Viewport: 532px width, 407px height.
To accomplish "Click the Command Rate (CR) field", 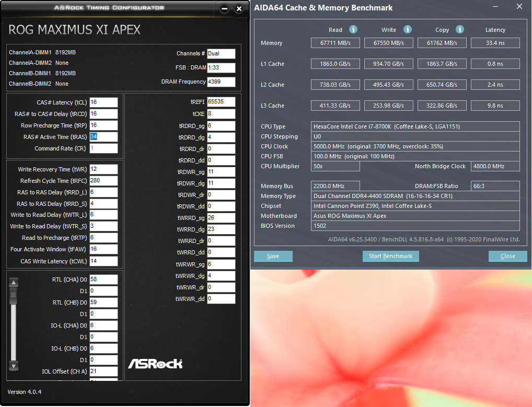I will (103, 148).
